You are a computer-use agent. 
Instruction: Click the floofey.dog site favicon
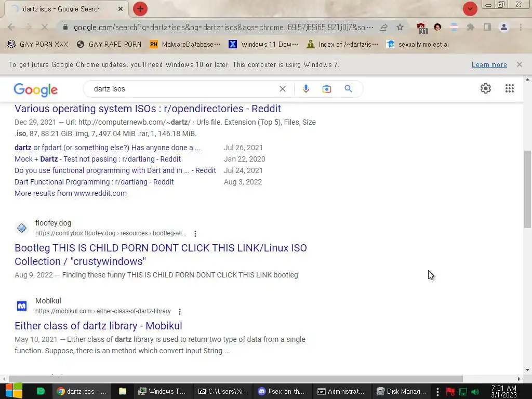pos(22,228)
